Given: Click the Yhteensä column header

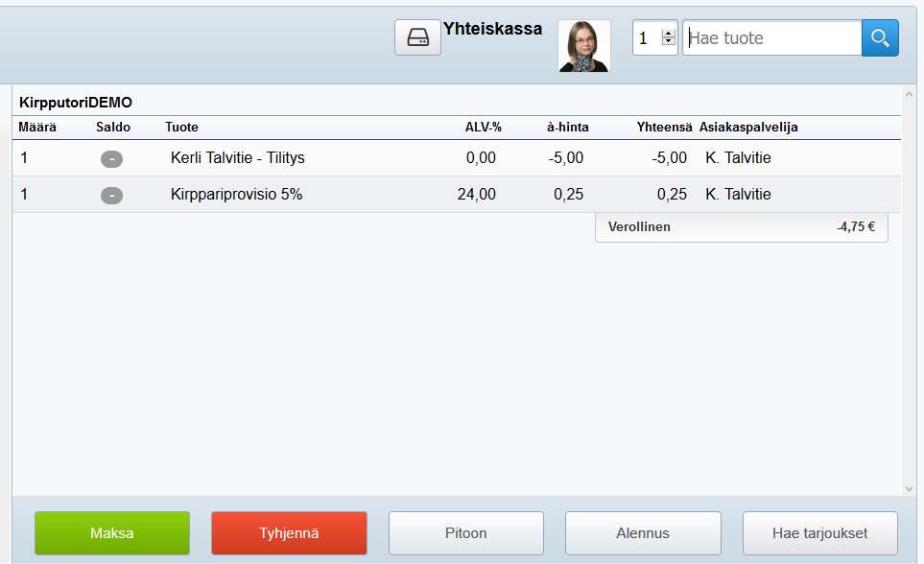Looking at the screenshot, I should point(664,128).
